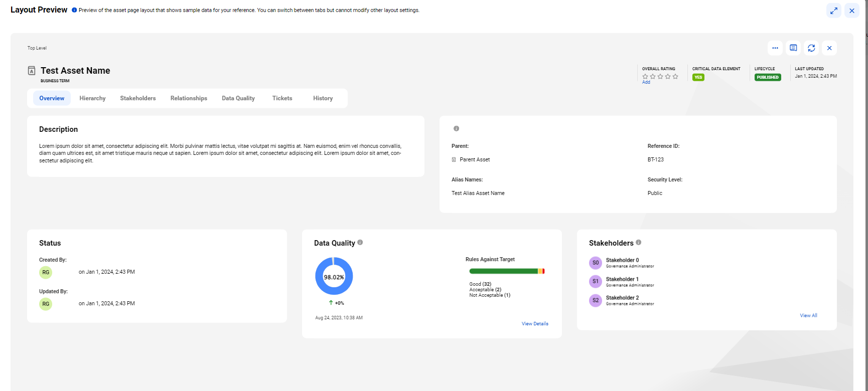Click the fifth star in Overall Rating
The image size is (868, 391).
(675, 77)
